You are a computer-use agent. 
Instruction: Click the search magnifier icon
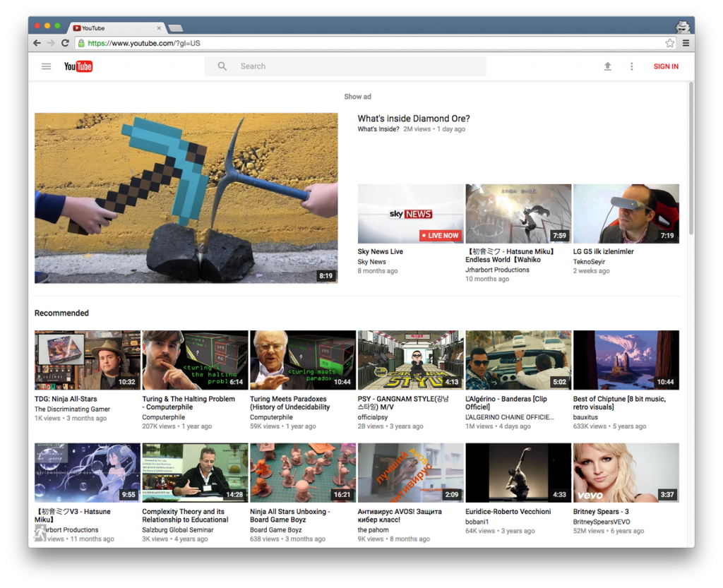(x=222, y=66)
